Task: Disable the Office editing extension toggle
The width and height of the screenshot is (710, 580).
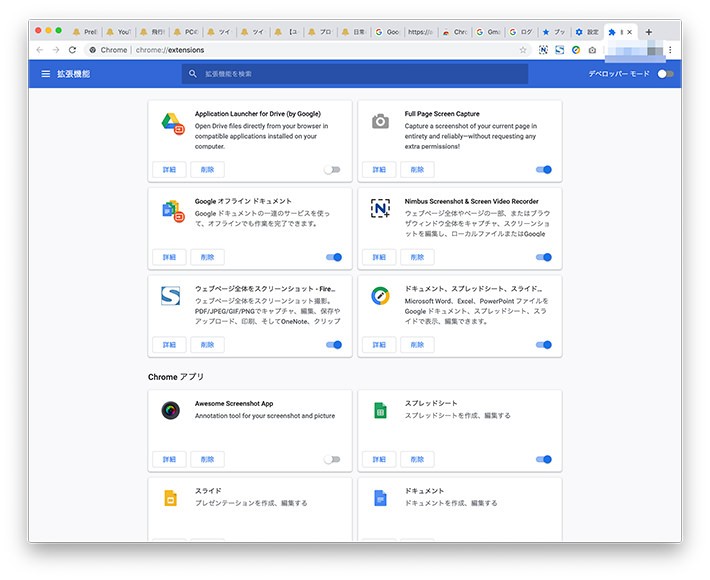Action: pos(543,345)
